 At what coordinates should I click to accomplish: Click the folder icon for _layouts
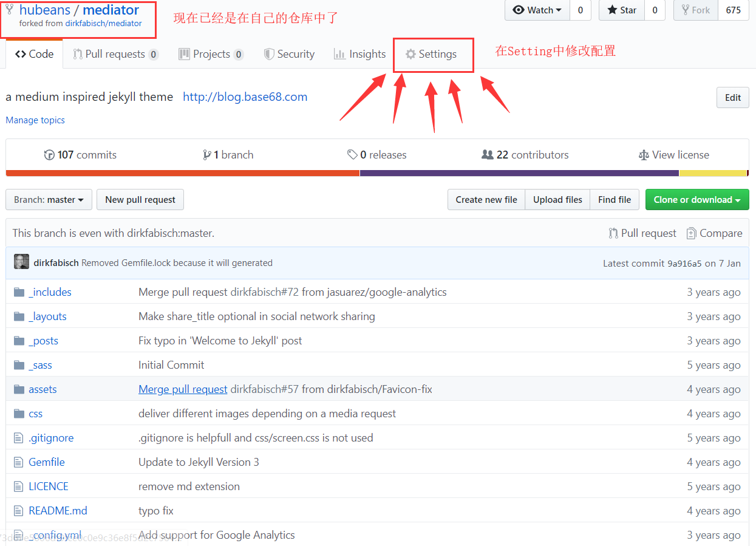tap(19, 316)
